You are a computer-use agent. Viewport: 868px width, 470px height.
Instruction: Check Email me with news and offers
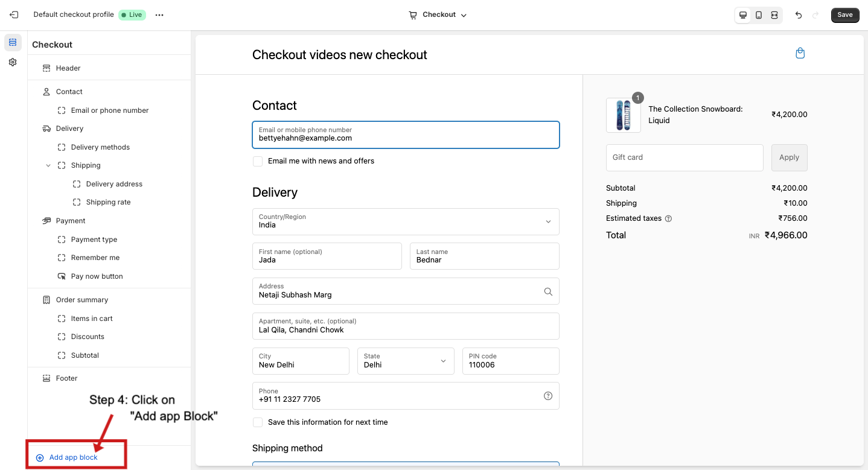258,161
